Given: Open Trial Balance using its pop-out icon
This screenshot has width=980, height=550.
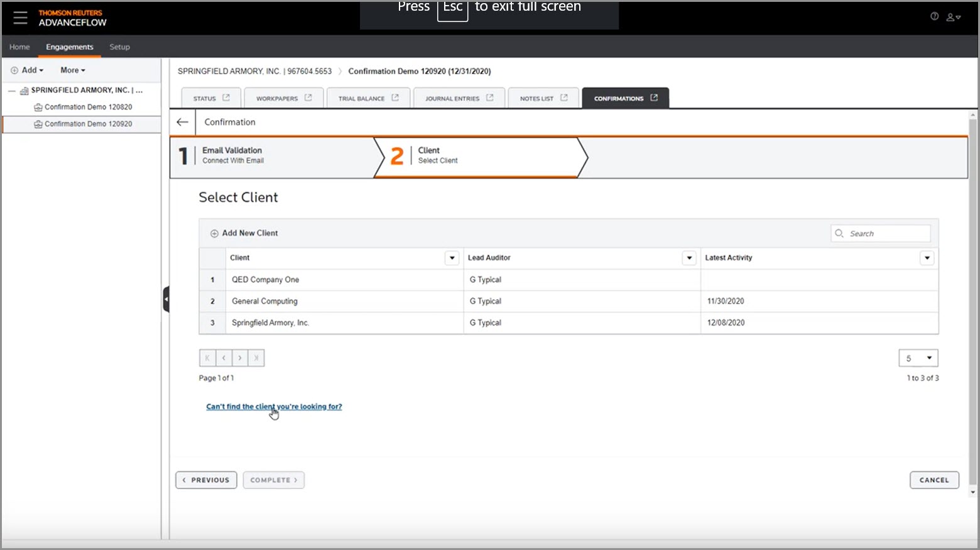Looking at the screenshot, I should (395, 97).
